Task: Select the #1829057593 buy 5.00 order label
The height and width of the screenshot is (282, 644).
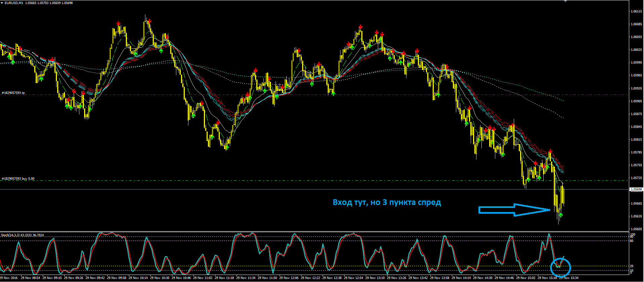Action: (x=18, y=179)
